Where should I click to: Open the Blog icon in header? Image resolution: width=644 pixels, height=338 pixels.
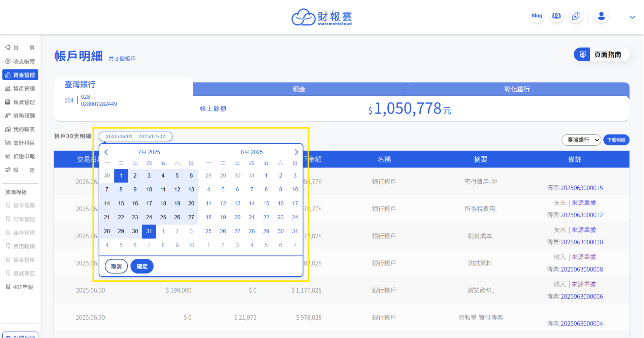click(537, 16)
